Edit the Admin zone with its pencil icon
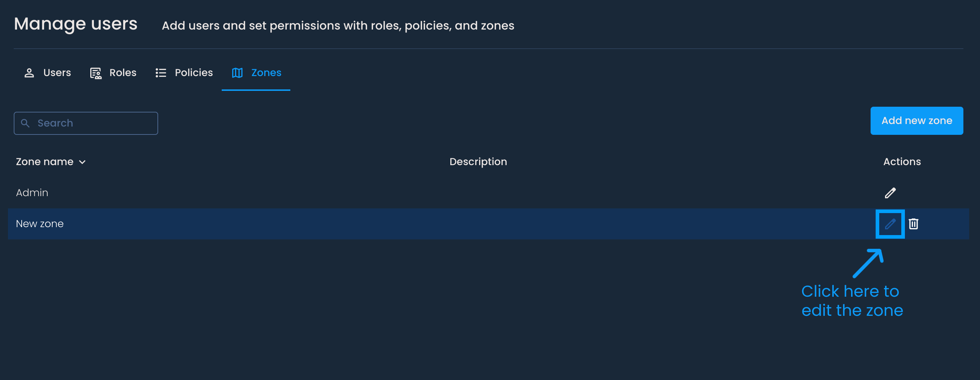Image resolution: width=980 pixels, height=380 pixels. point(890,193)
